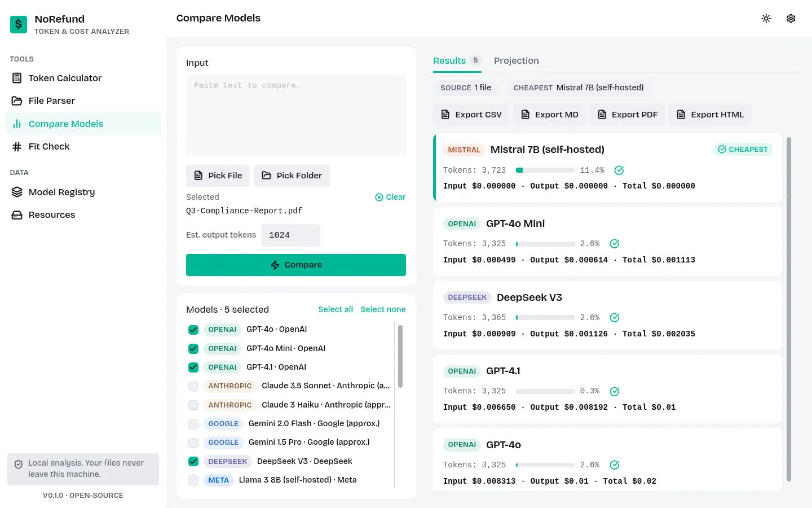Click the Q3-Compliance-Report.pdf file name
Viewport: 812px width, 508px height.
pyautogui.click(x=244, y=211)
